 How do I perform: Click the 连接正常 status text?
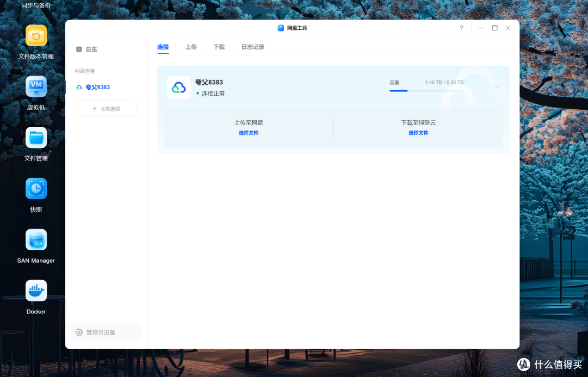tap(213, 94)
